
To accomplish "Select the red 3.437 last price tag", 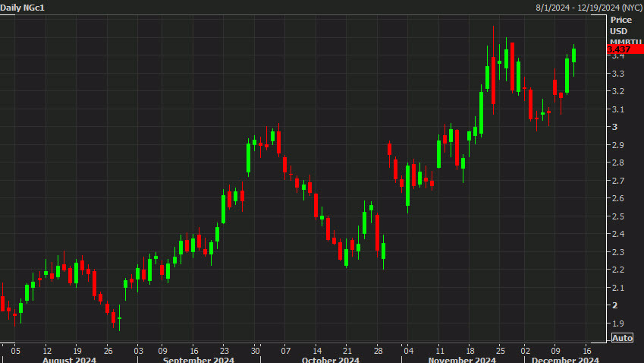I will 624,49.
